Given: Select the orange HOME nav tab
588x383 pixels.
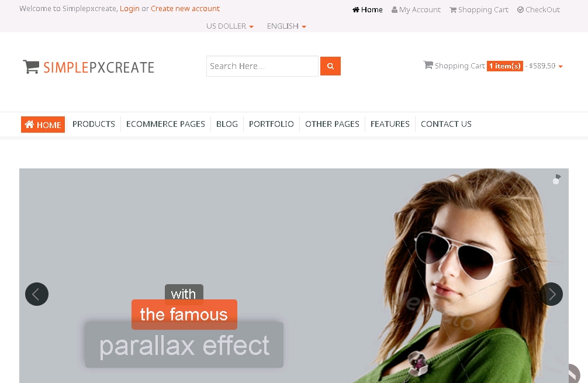Looking at the screenshot, I should coord(43,125).
